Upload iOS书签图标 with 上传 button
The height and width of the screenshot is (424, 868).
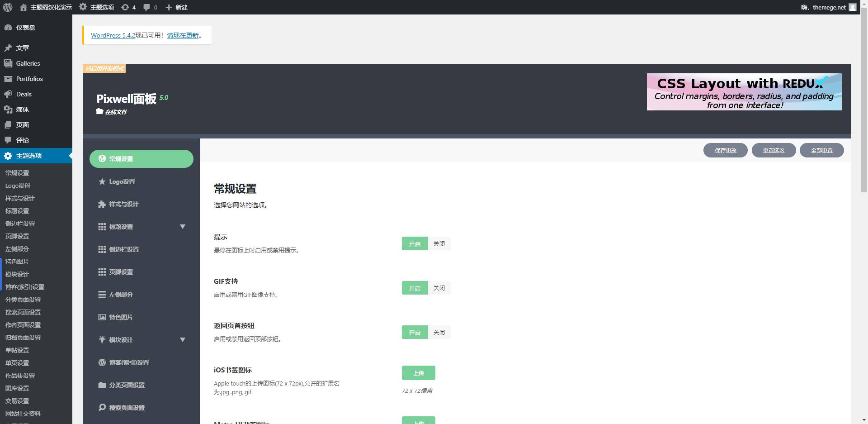[x=418, y=373]
